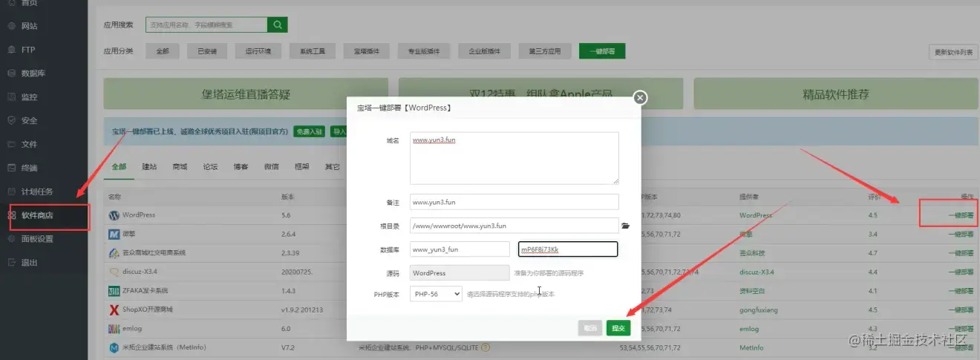Open the 堡塔运维直播答疑 banner
Viewport: 980px width, 360px height.
(x=246, y=94)
